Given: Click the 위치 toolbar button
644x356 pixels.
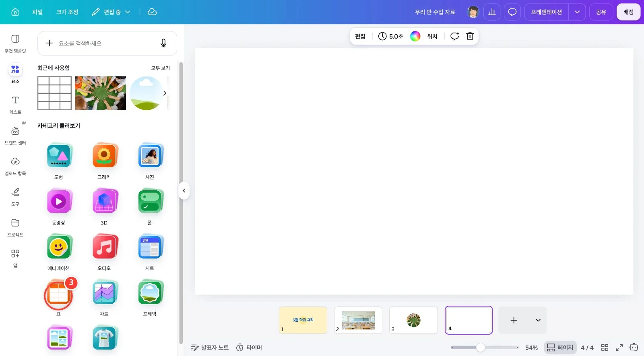Looking at the screenshot, I should 432,36.
